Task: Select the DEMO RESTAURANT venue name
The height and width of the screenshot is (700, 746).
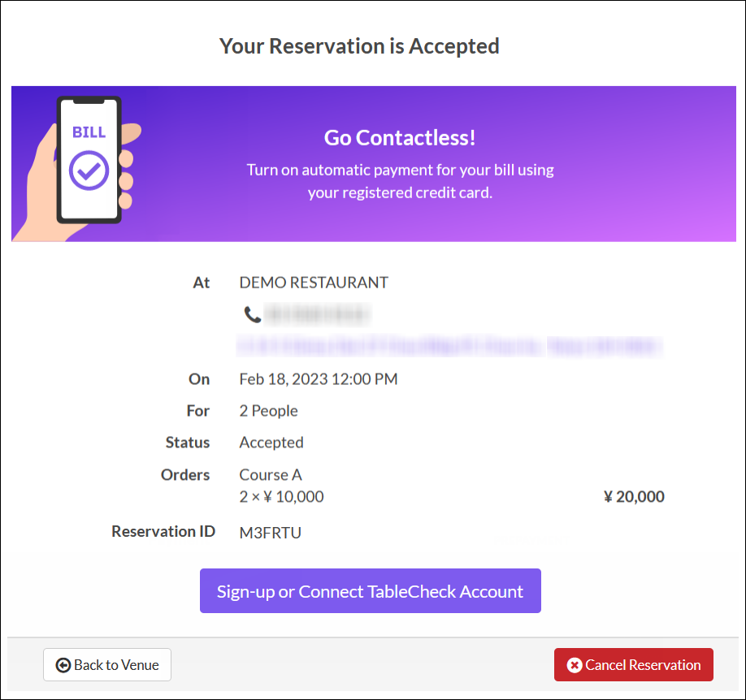Action: pyautogui.click(x=314, y=283)
